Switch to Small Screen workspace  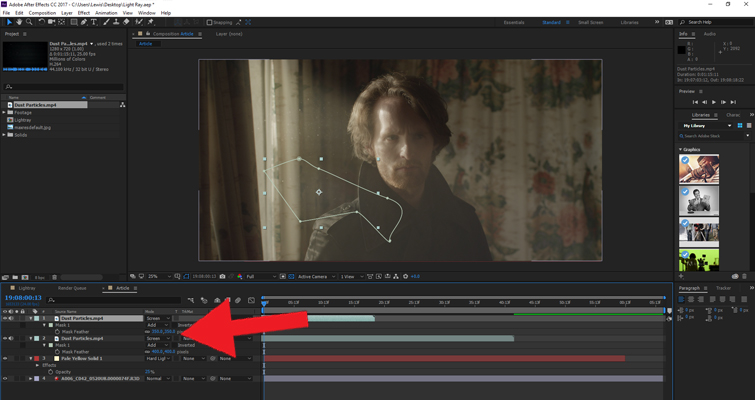coord(592,21)
